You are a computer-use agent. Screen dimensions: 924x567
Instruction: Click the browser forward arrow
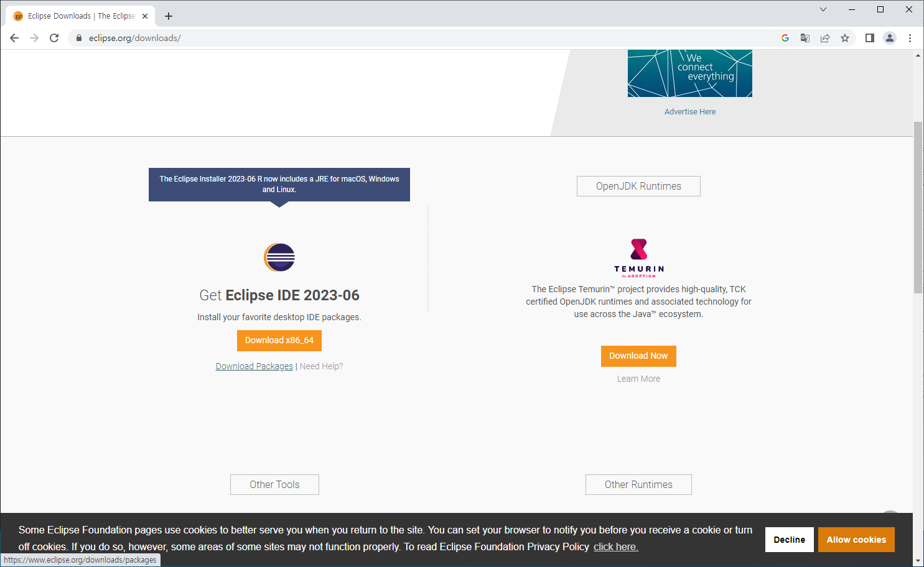[34, 38]
